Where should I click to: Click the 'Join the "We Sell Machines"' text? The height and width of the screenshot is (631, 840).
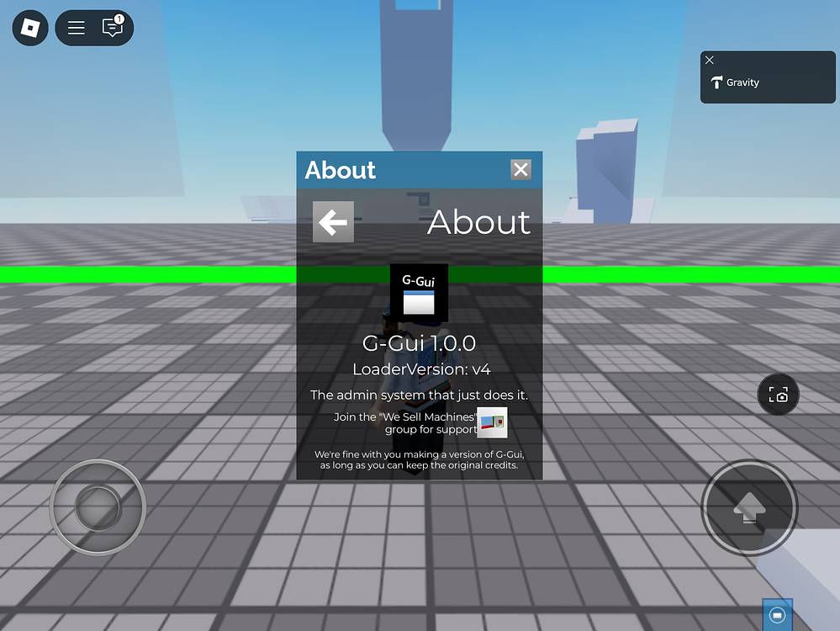click(x=404, y=416)
